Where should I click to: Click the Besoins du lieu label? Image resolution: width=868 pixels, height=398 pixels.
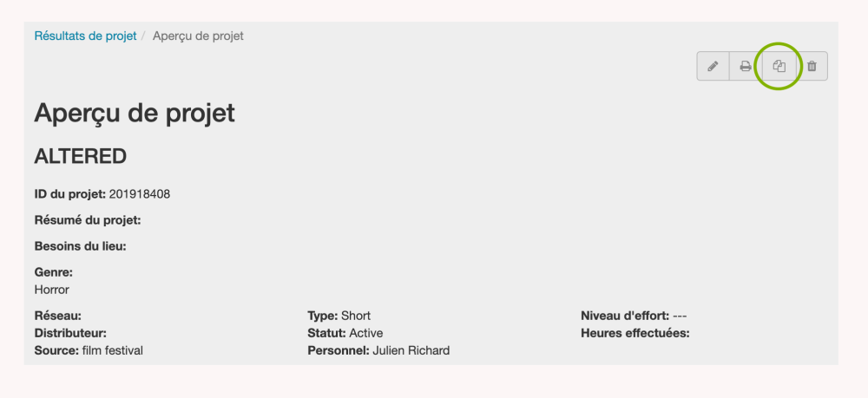coord(80,246)
